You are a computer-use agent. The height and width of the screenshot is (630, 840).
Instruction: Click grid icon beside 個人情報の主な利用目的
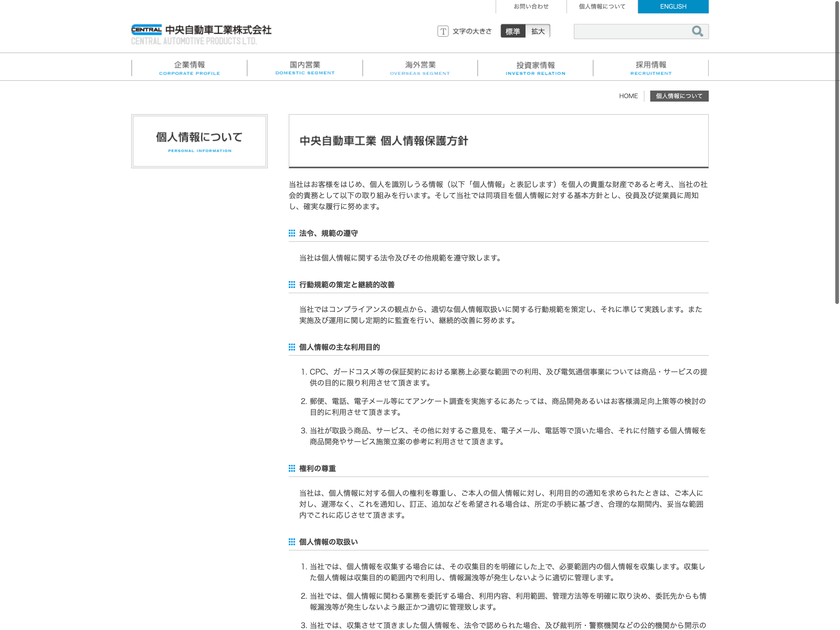pos(292,347)
